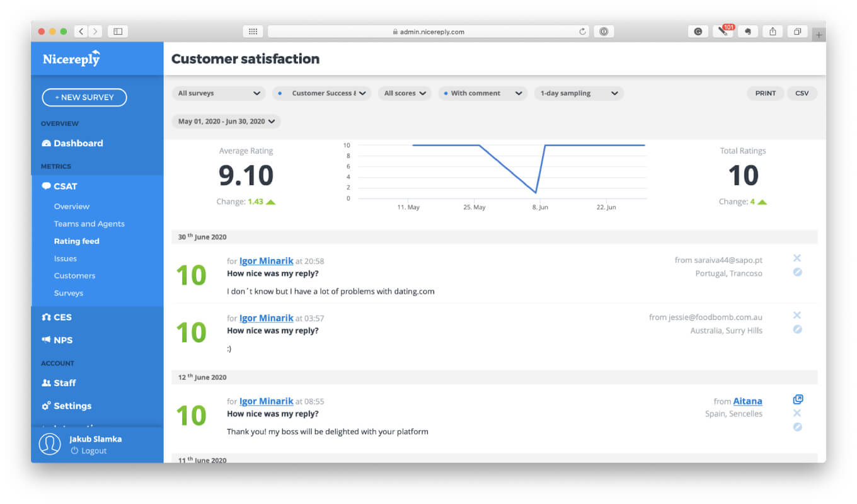Image resolution: width=857 pixels, height=504 pixels.
Task: Select the Rating feed item
Action: tap(77, 241)
